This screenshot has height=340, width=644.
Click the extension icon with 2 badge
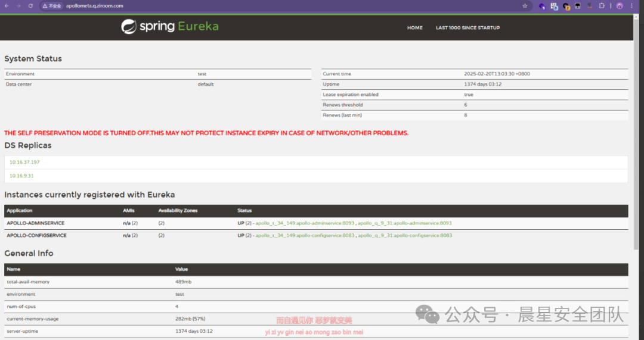click(x=566, y=6)
